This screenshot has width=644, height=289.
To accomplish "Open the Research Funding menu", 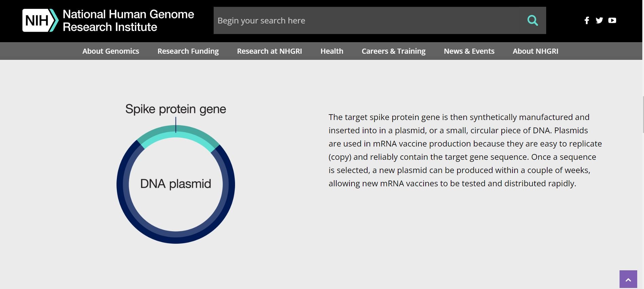I will point(188,51).
